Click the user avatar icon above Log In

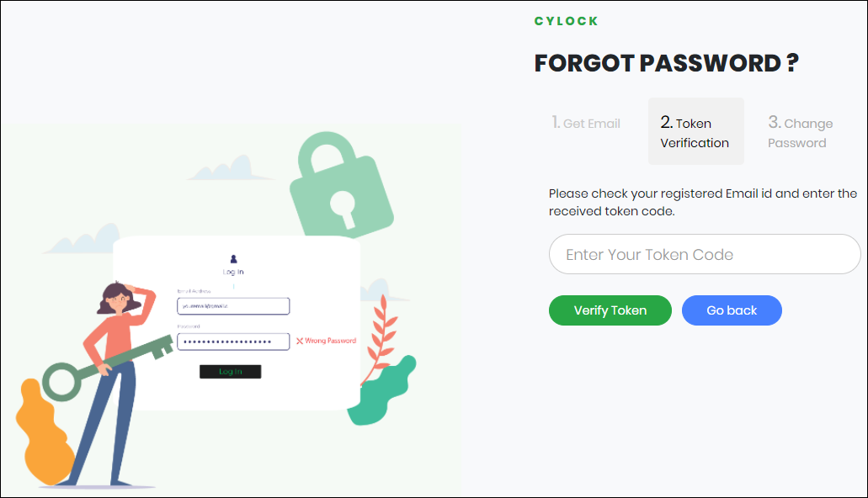point(233,259)
